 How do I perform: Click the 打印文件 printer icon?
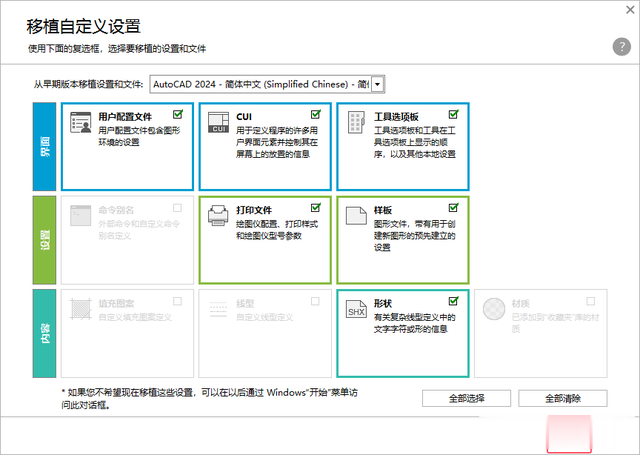point(218,215)
